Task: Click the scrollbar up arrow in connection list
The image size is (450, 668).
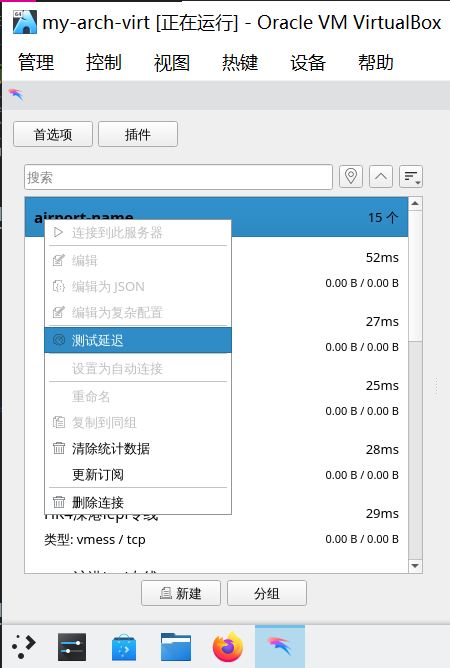Action: pos(415,204)
